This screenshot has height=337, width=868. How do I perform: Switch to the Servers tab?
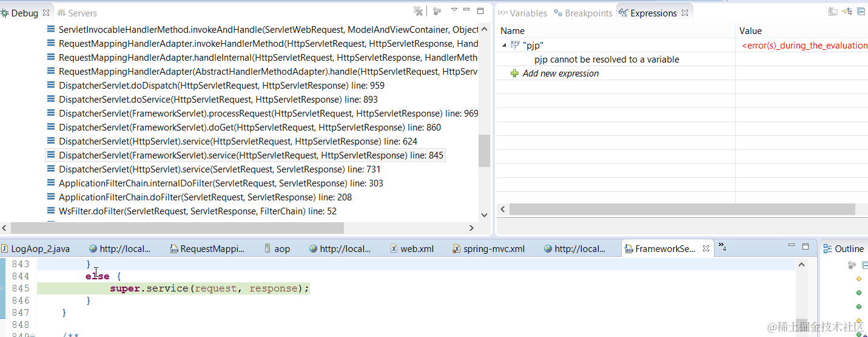tap(76, 13)
